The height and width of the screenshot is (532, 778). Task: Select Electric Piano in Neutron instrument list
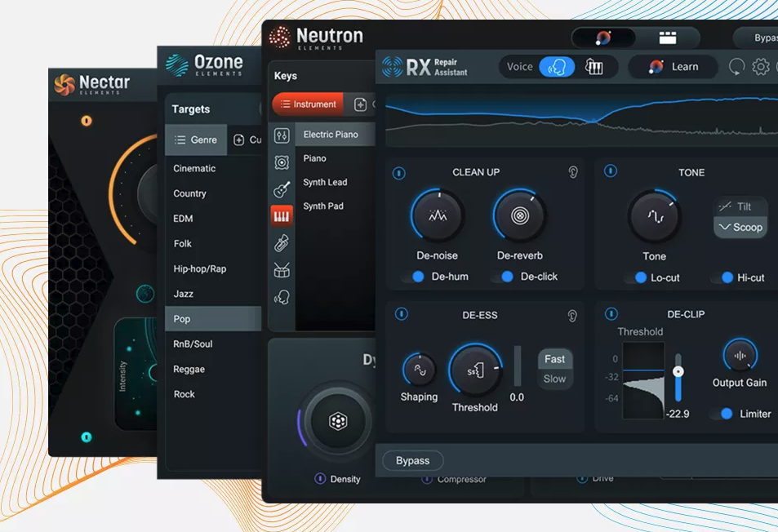point(335,135)
